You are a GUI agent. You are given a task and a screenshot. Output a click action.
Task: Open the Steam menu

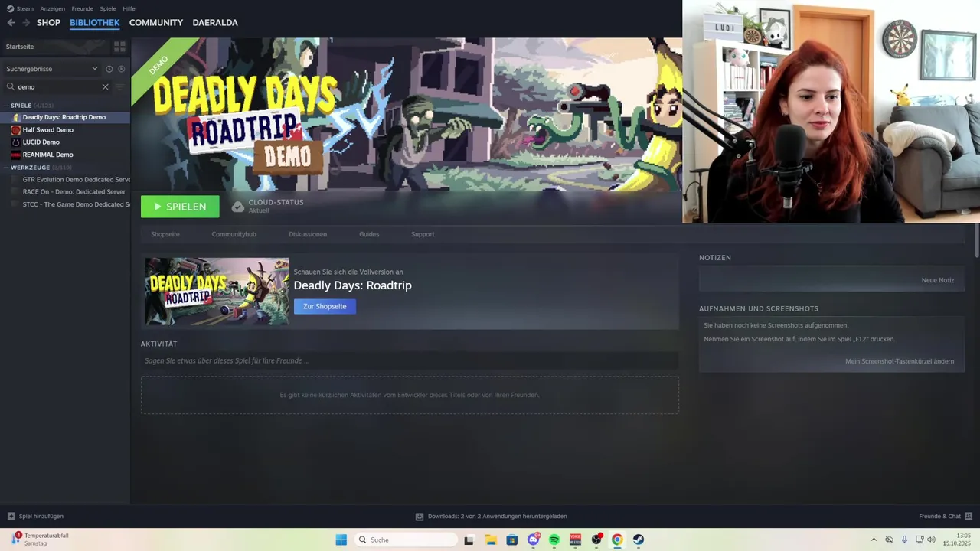coord(25,8)
